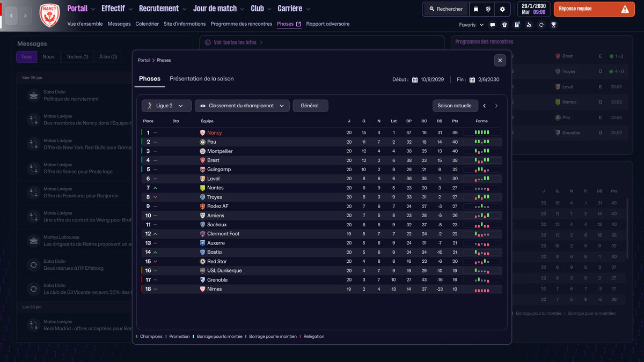This screenshot has height=362, width=644.
Task: Pick the season end date calendar icon
Action: coord(472,79)
